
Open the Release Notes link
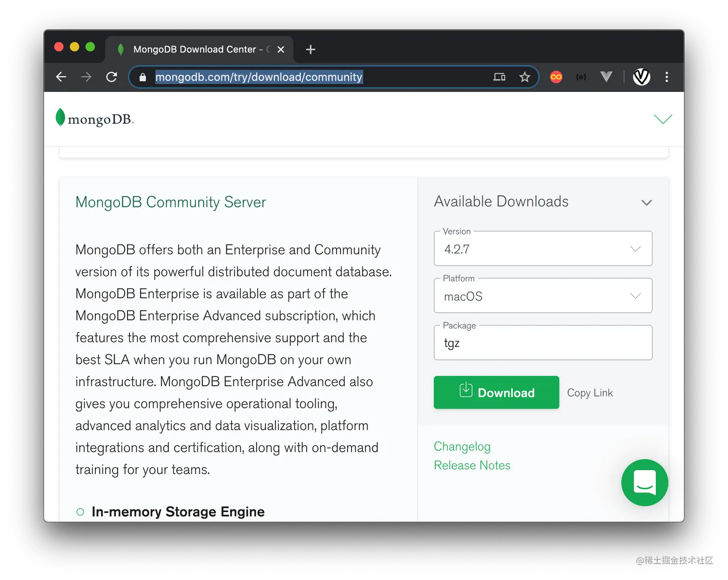tap(472, 465)
